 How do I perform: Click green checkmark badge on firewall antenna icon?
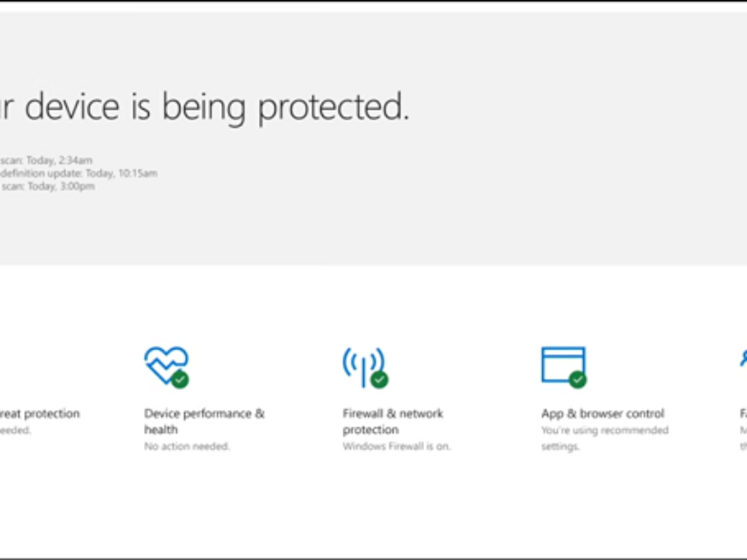tap(379, 379)
